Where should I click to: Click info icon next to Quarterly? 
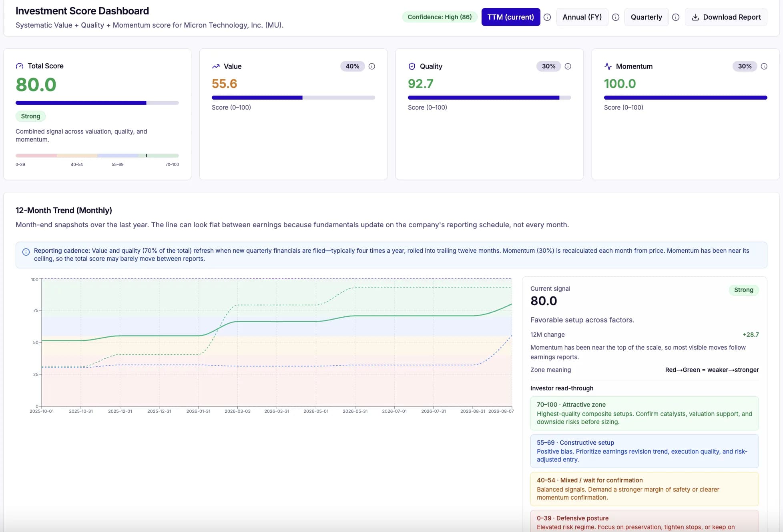pyautogui.click(x=676, y=17)
